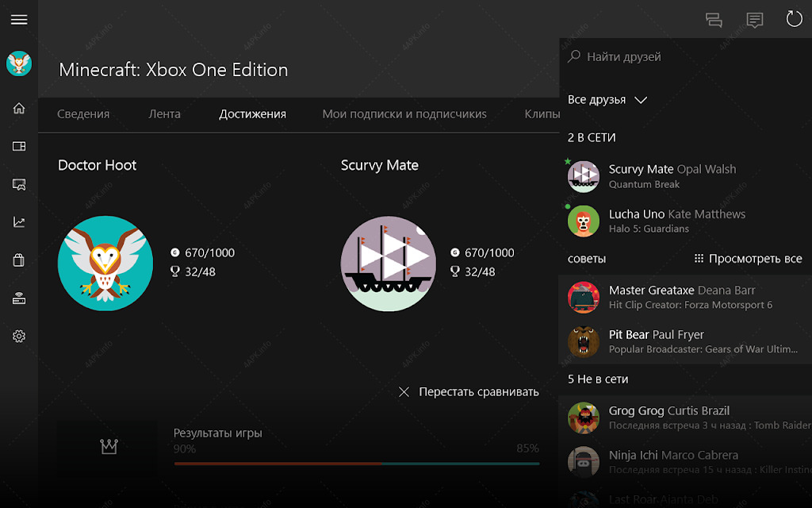Click the 5 Не в сети section header
The image size is (812, 508).
pos(598,379)
